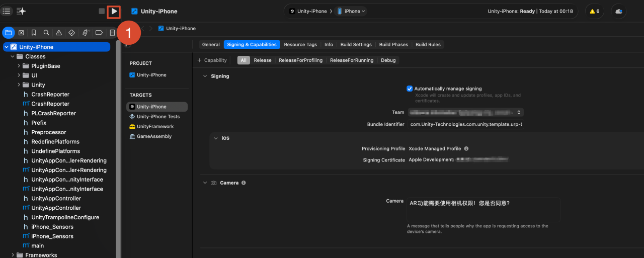Click Unity-iPhone in the editor breadcrumb

(177, 29)
